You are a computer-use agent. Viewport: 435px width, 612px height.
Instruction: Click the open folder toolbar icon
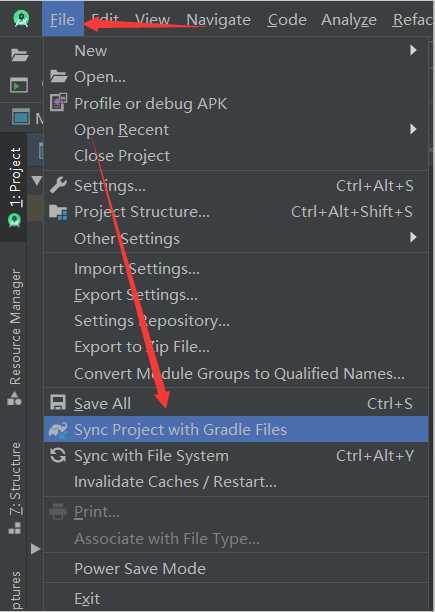click(19, 55)
